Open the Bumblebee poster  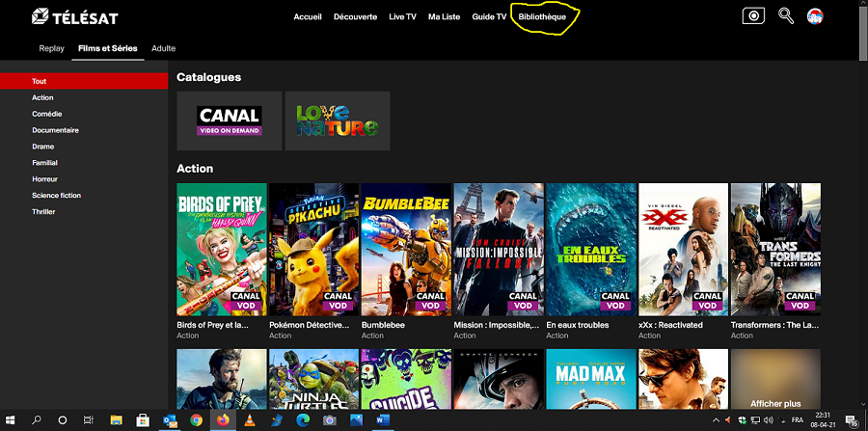[406, 250]
